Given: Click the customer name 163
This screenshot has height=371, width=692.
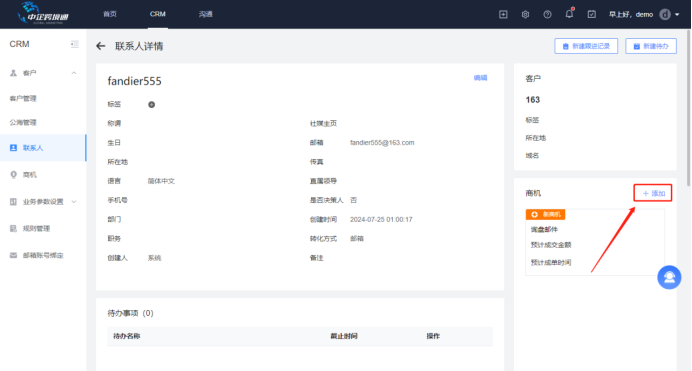Looking at the screenshot, I should 533,100.
